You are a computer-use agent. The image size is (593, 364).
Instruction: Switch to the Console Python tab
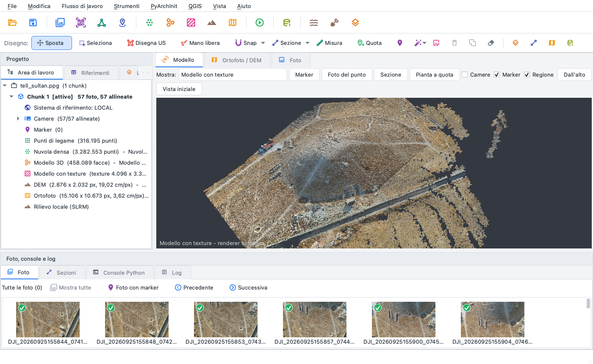(x=119, y=273)
